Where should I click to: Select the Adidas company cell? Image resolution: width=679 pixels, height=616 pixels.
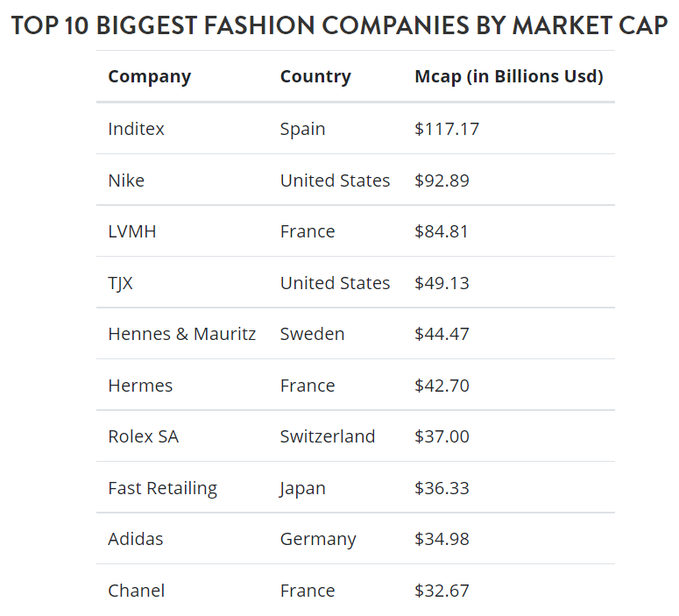coord(135,539)
